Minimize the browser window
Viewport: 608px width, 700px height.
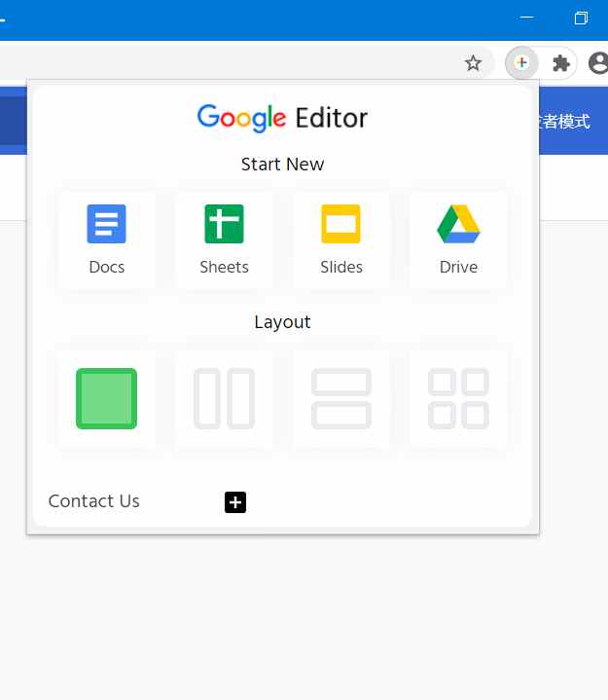click(x=527, y=18)
